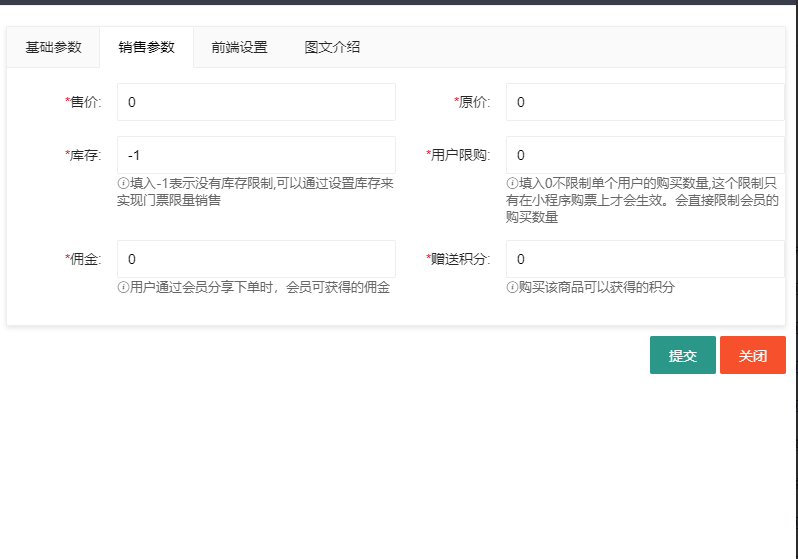
Task: Click the 售价 input field
Action: click(x=256, y=102)
